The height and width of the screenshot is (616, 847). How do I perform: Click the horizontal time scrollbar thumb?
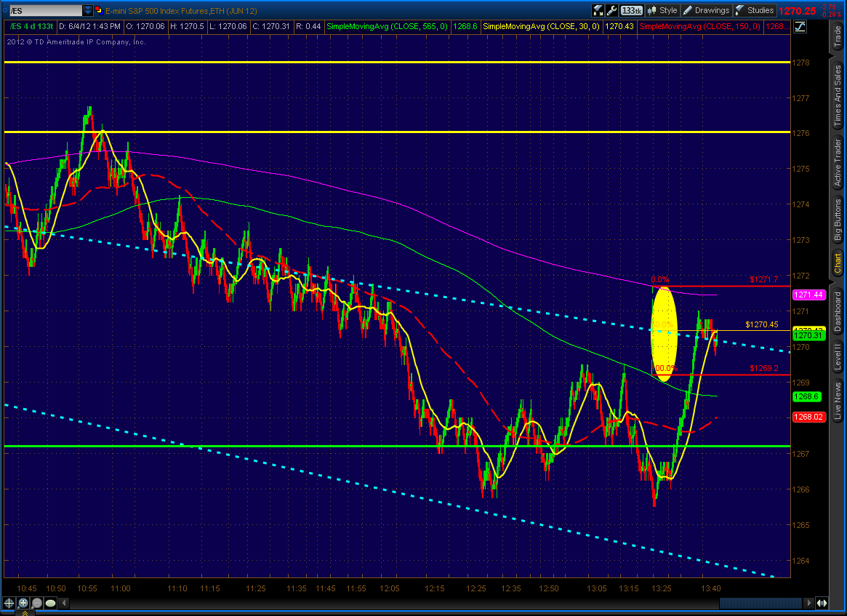click(760, 603)
